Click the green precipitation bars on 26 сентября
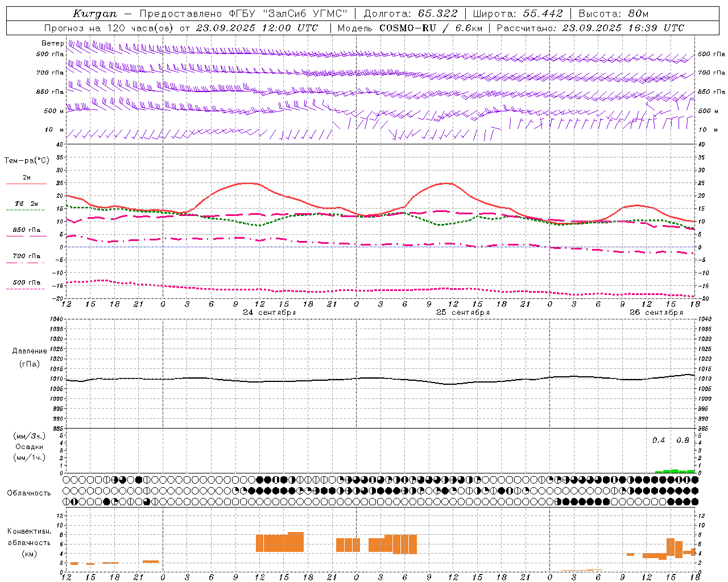Viewport: 728px width, 582px height. click(x=675, y=471)
